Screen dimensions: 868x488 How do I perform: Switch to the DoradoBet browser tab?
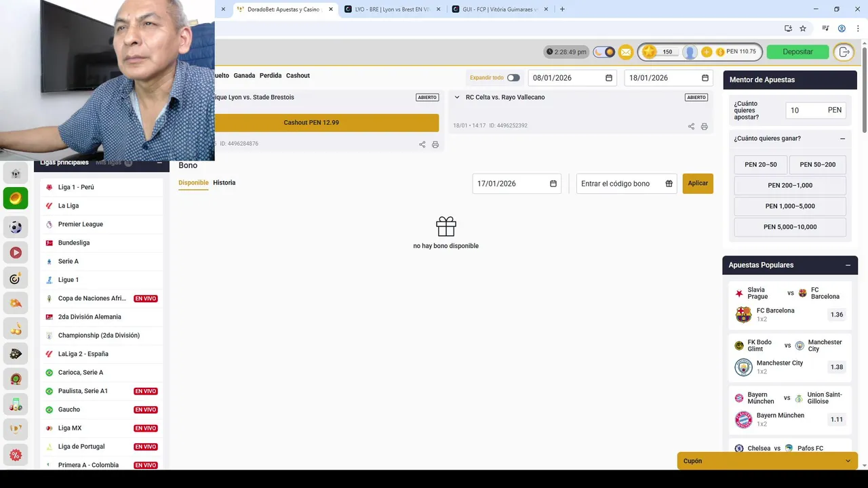coord(284,9)
